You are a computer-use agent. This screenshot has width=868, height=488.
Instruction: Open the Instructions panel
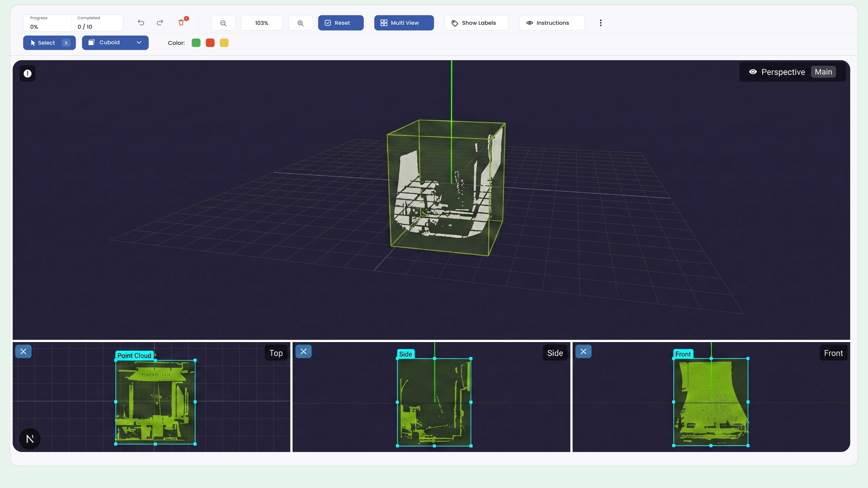coord(552,23)
